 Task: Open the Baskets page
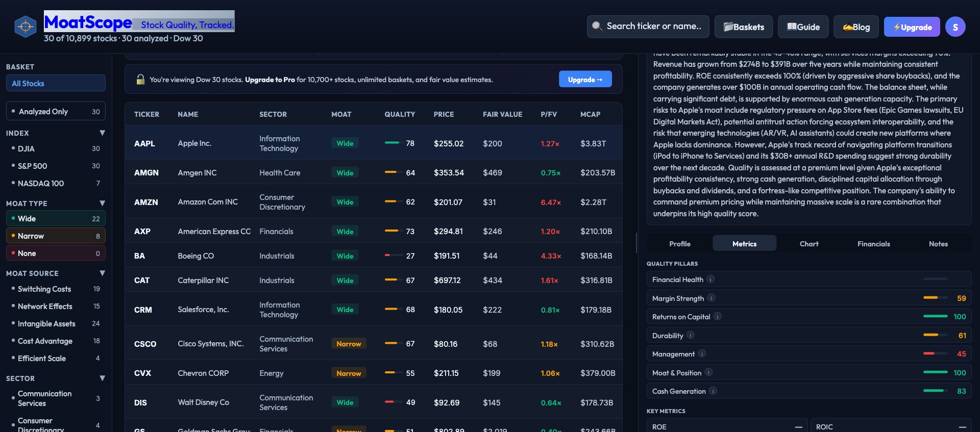click(x=743, y=27)
